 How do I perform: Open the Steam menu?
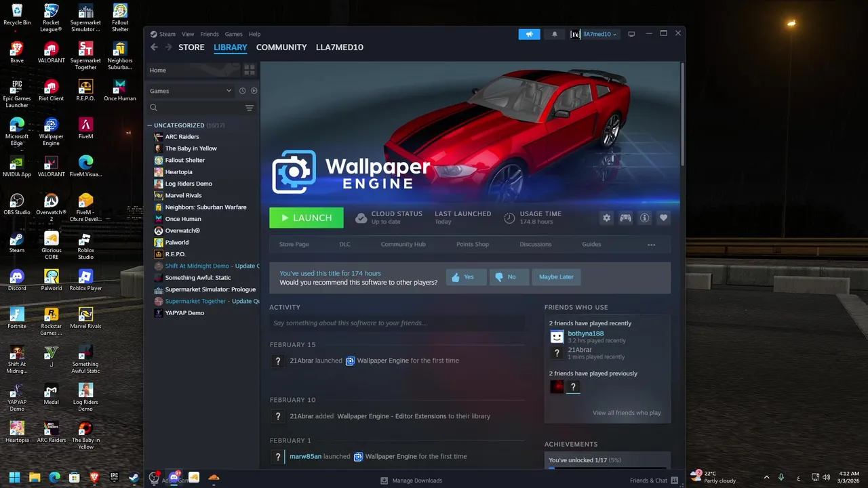[x=167, y=34]
